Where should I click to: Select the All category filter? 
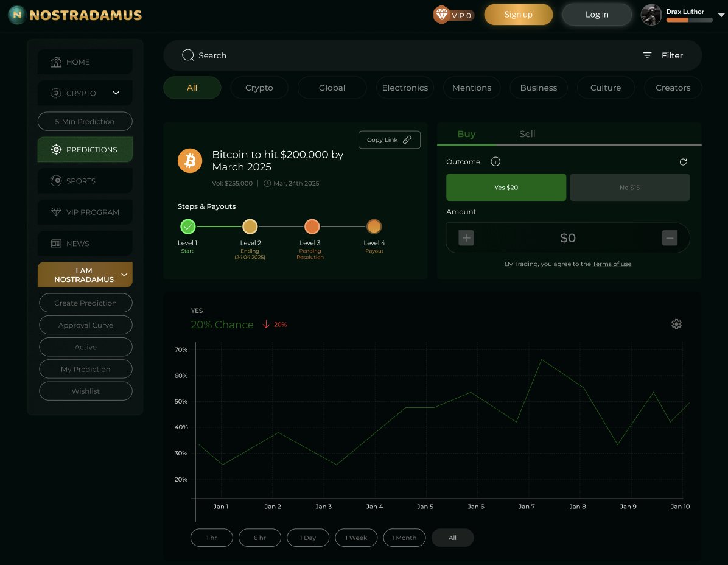point(192,88)
